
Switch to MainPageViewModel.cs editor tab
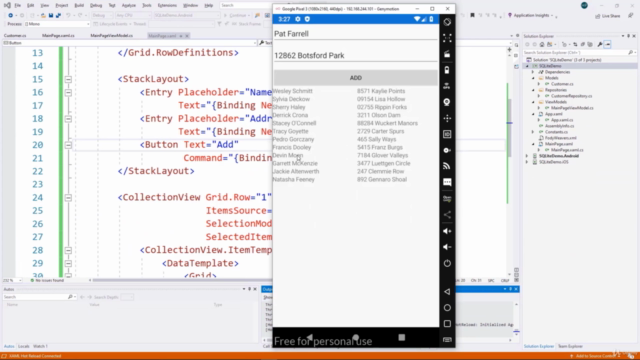[x=111, y=36]
